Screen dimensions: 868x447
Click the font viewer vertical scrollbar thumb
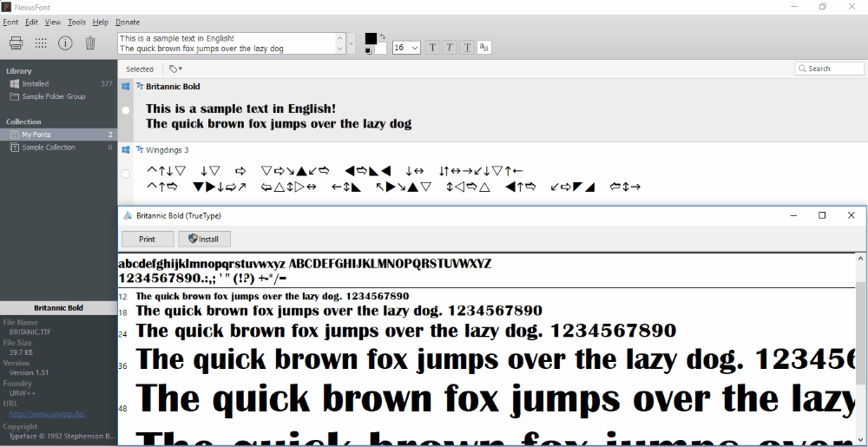[x=861, y=332]
